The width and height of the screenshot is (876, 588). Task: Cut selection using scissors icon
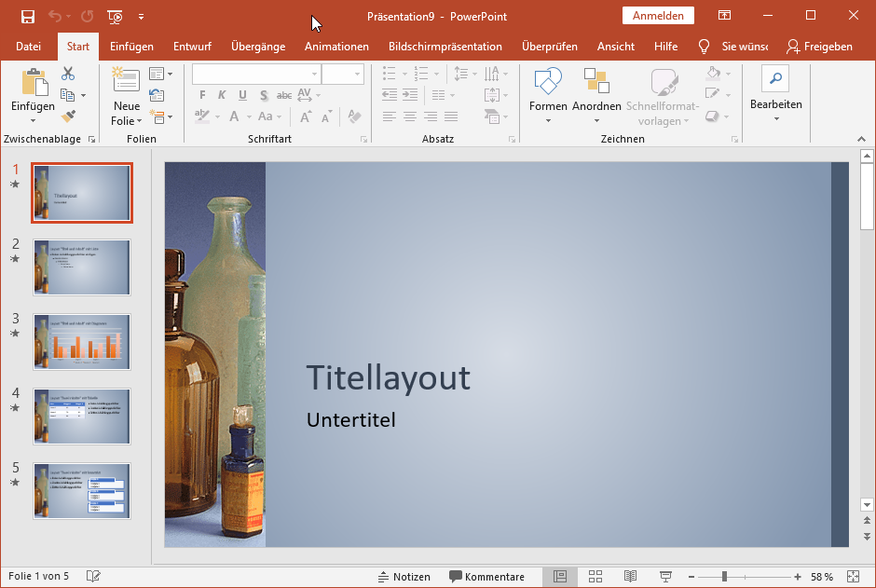68,74
